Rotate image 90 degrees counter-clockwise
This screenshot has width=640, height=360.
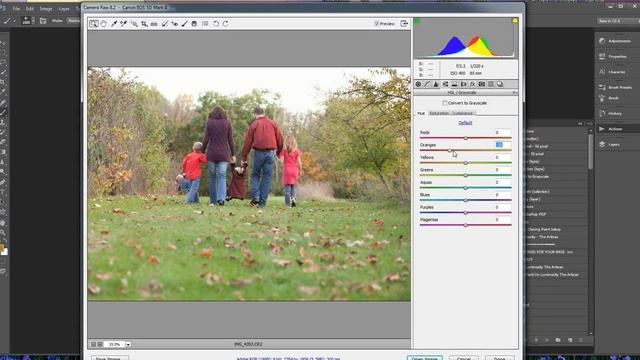(216, 24)
